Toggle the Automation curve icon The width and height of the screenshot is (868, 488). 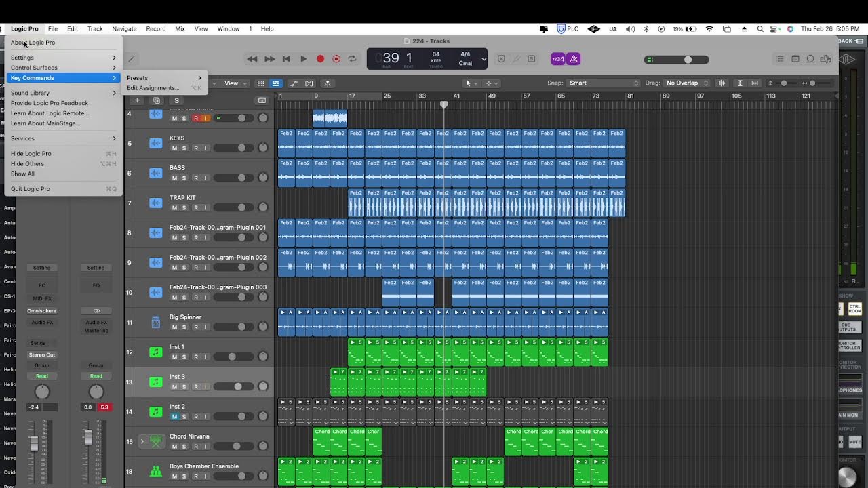tap(294, 83)
